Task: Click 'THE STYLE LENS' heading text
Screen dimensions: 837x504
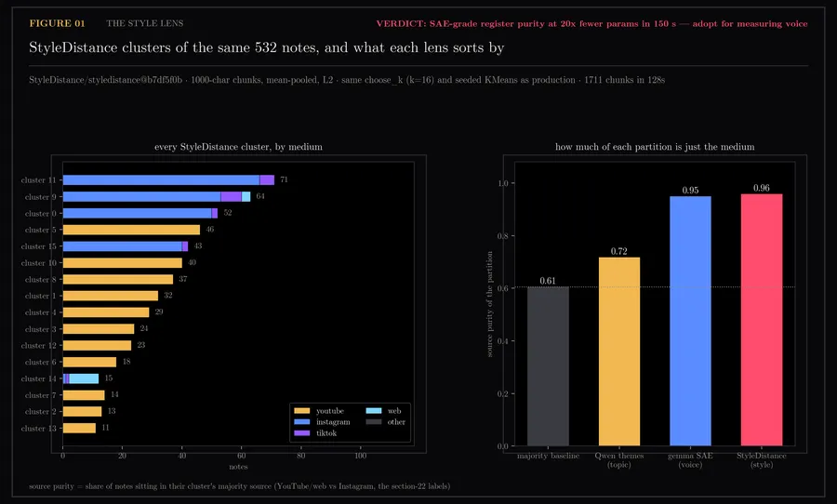Action: (145, 23)
